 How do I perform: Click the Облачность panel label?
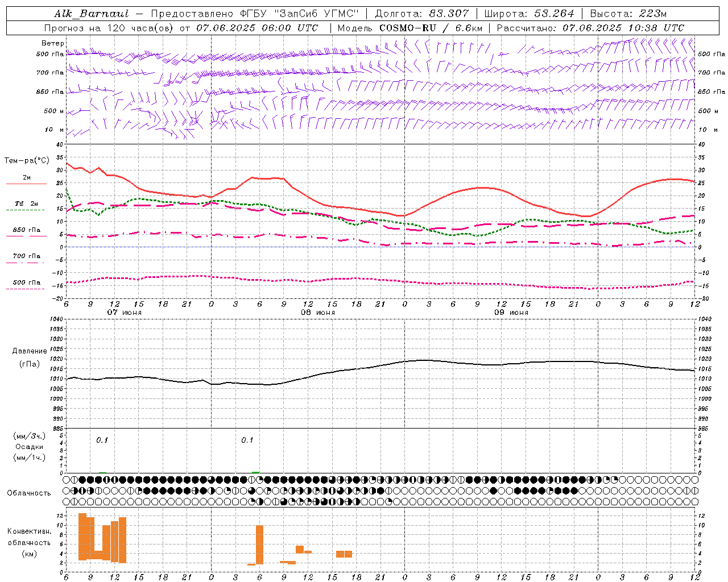click(x=29, y=493)
